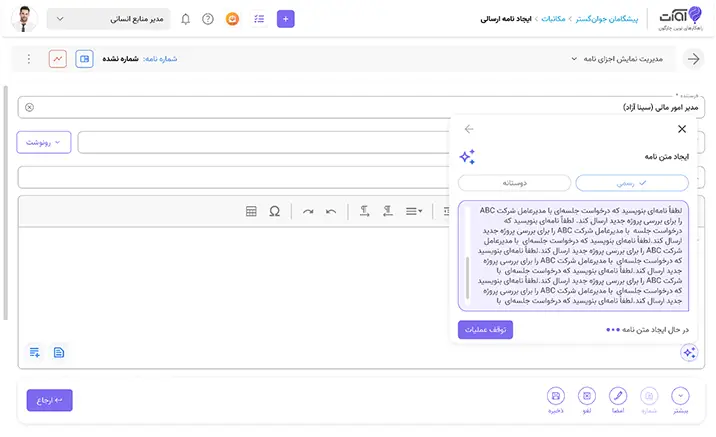This screenshot has width=716, height=437.
Task: Click the ارجاع (refer) button
Action: (49, 400)
